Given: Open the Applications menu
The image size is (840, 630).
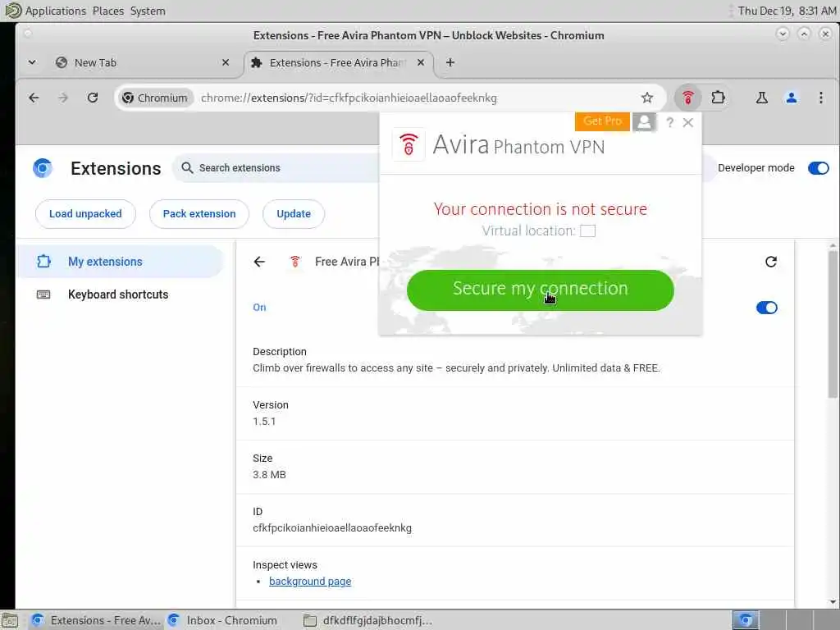Looking at the screenshot, I should [55, 11].
